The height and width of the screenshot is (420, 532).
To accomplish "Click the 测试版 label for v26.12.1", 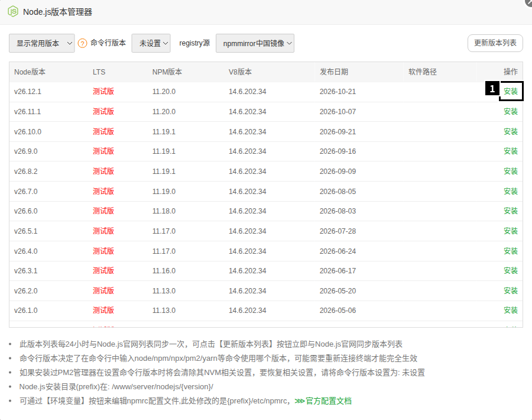I will click(x=103, y=91).
